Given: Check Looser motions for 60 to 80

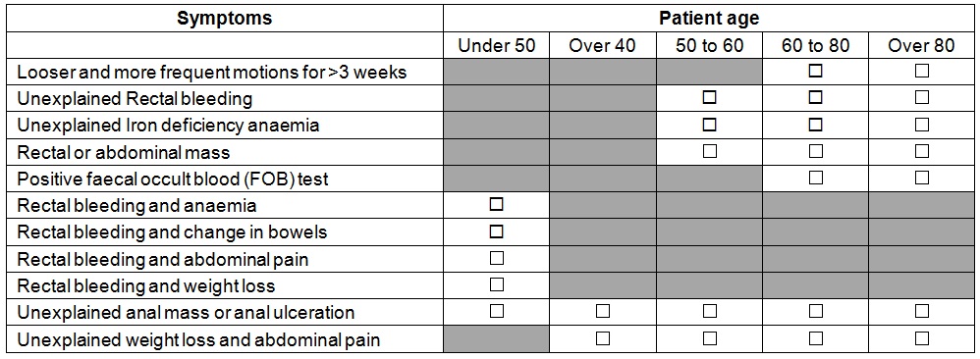Looking at the screenshot, I should point(815,72).
